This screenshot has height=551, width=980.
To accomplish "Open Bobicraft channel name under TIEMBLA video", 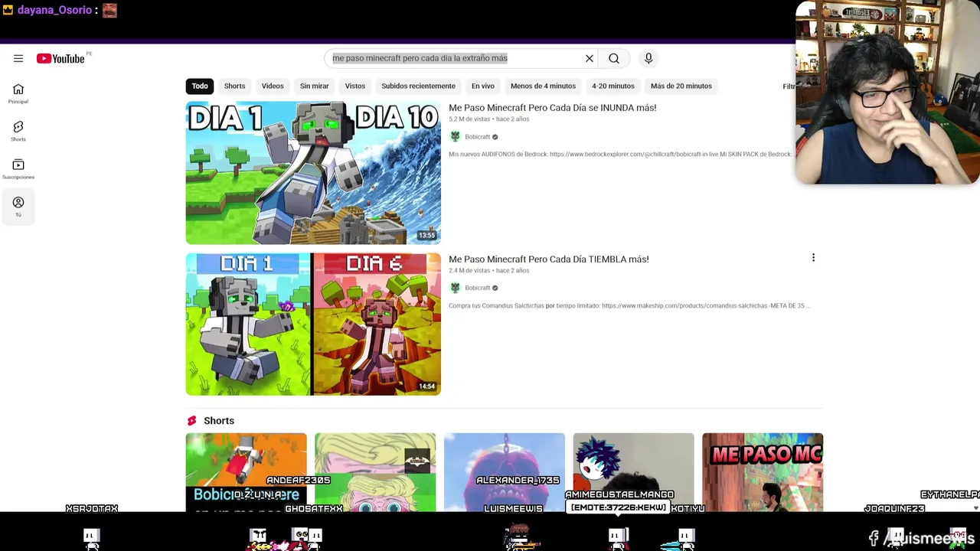I will pos(477,289).
